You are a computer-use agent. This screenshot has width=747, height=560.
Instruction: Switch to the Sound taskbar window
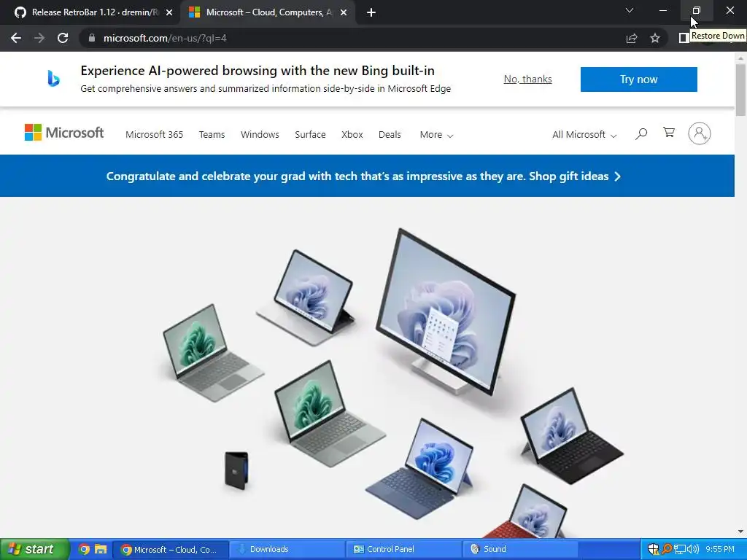click(x=521, y=550)
